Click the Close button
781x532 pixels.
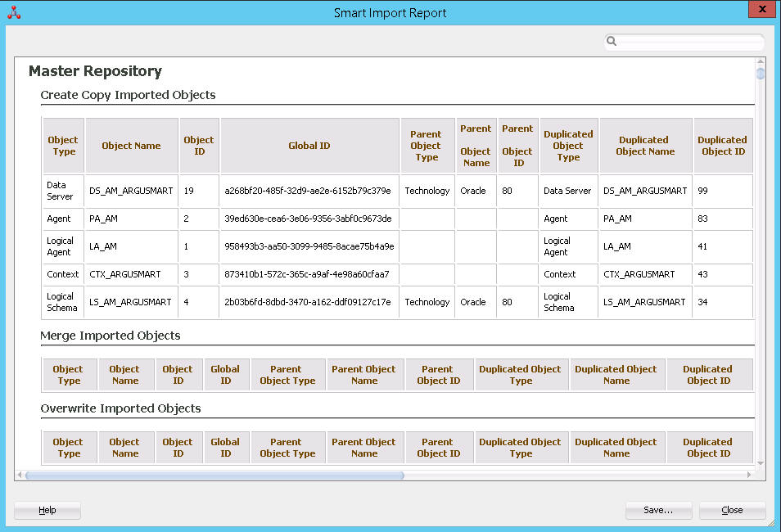click(732, 510)
